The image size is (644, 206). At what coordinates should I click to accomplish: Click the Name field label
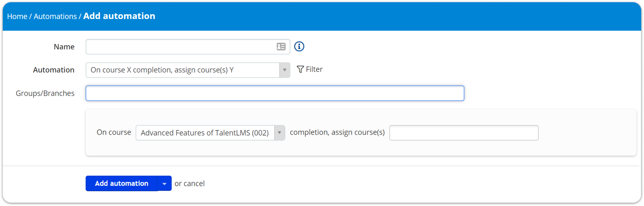pos(64,47)
